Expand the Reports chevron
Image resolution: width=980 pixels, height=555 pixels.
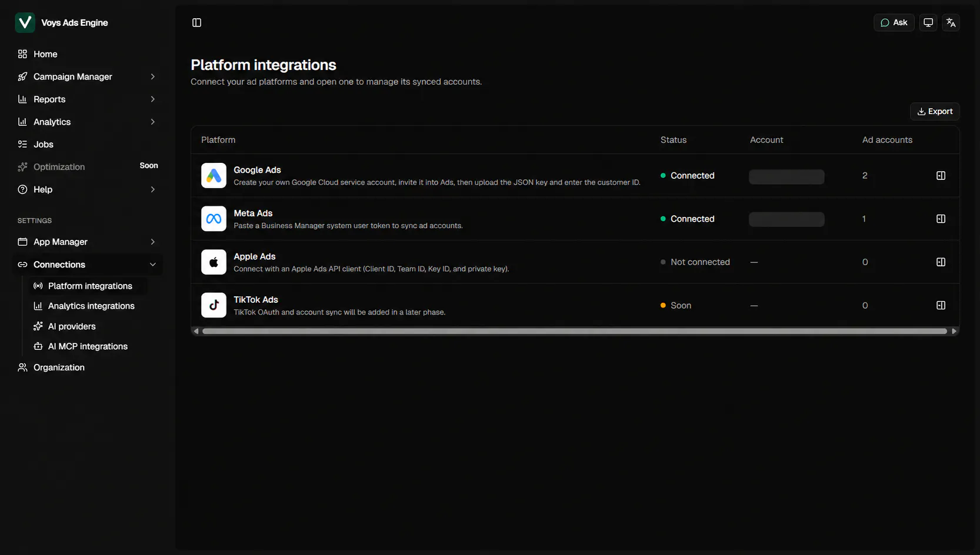click(153, 99)
